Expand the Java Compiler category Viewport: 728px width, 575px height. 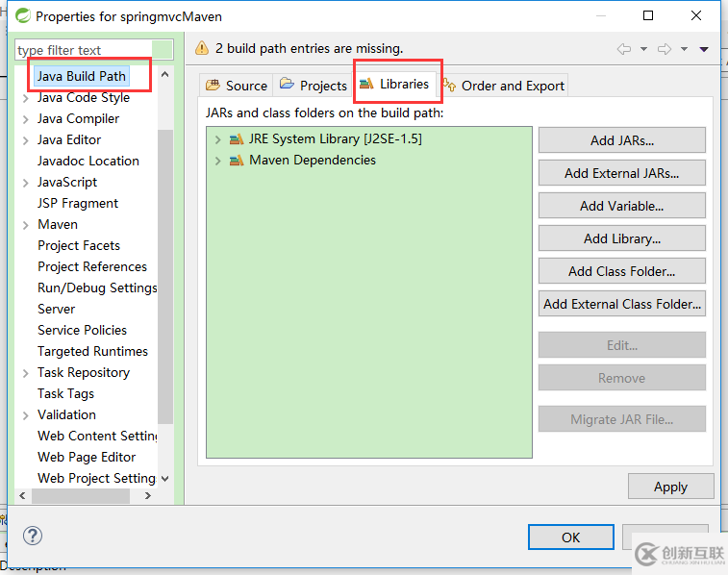26,119
